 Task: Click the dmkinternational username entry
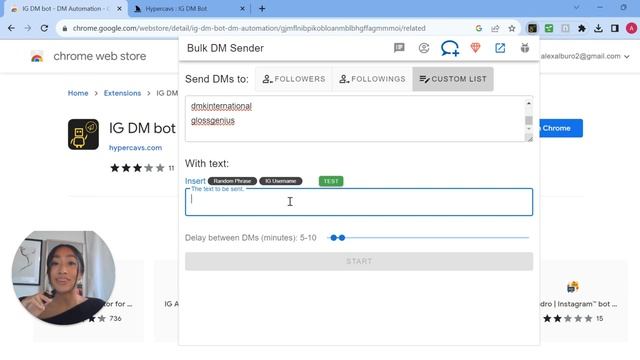[x=221, y=106]
